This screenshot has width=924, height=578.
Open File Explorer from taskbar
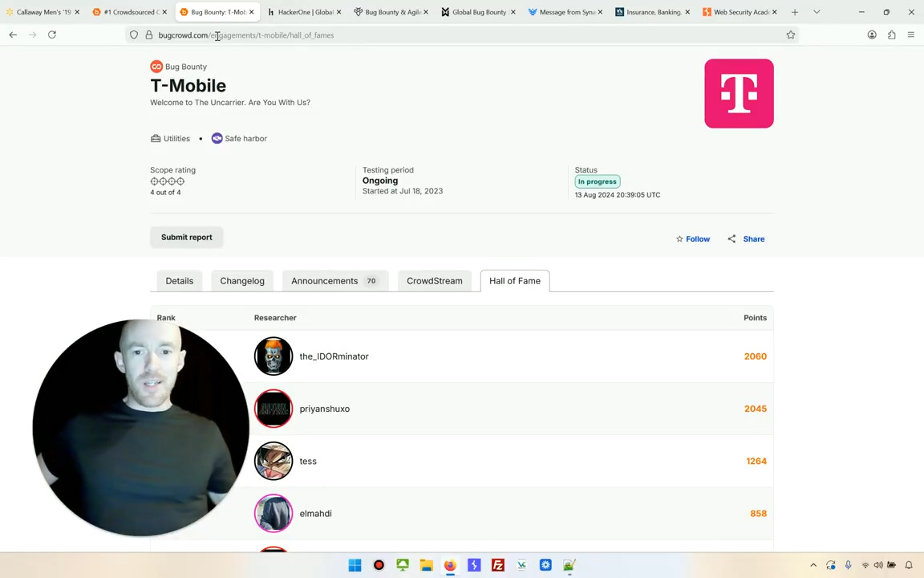426,565
